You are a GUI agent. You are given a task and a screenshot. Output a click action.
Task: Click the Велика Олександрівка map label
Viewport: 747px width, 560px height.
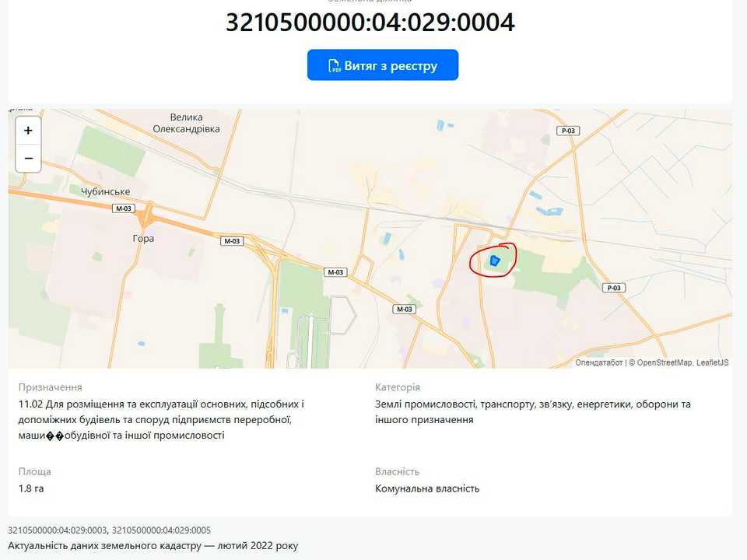pyautogui.click(x=186, y=123)
